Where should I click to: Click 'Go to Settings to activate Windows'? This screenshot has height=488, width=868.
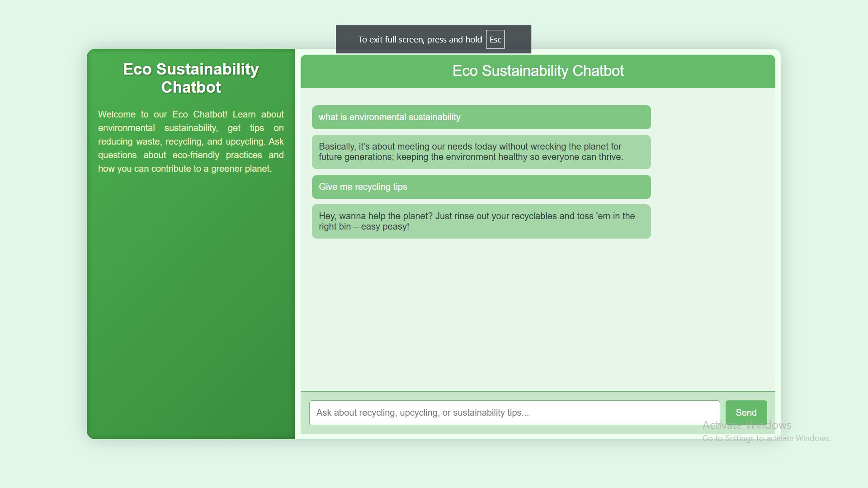point(766,438)
